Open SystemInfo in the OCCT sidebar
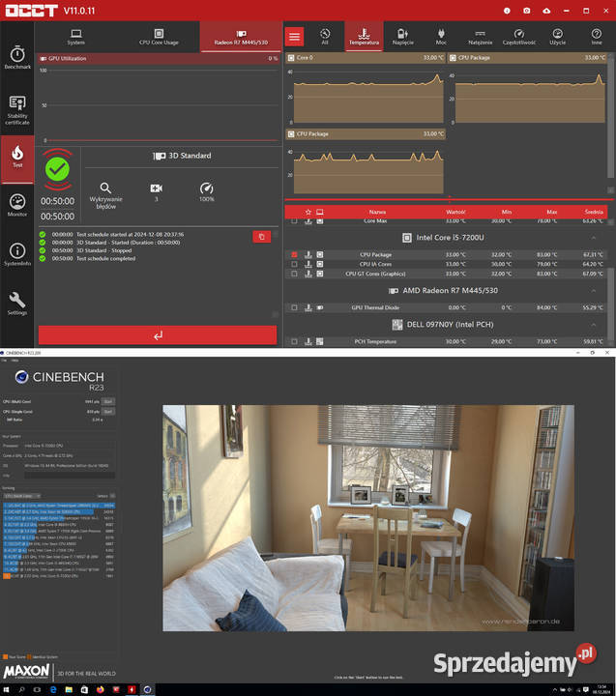 point(17,254)
